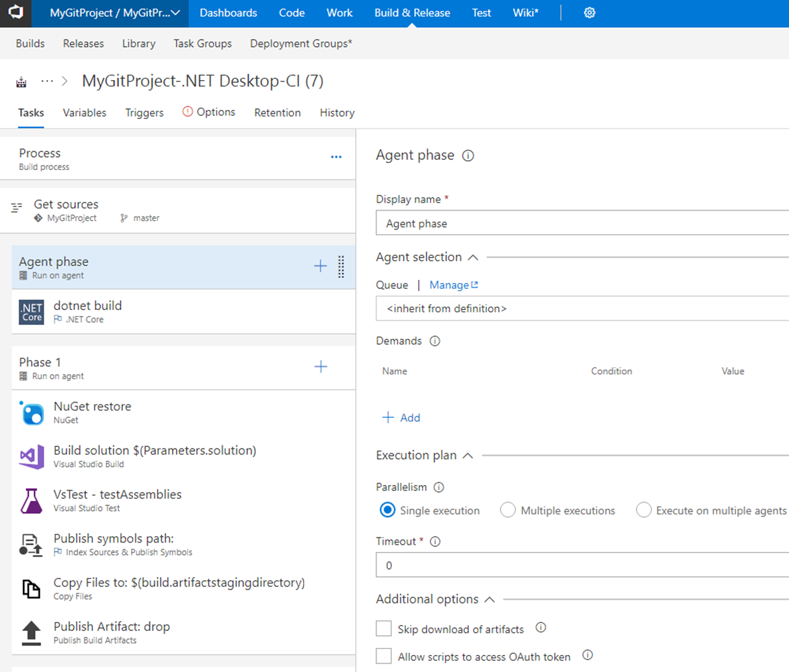Show Agent phase info tooltip

(x=468, y=156)
